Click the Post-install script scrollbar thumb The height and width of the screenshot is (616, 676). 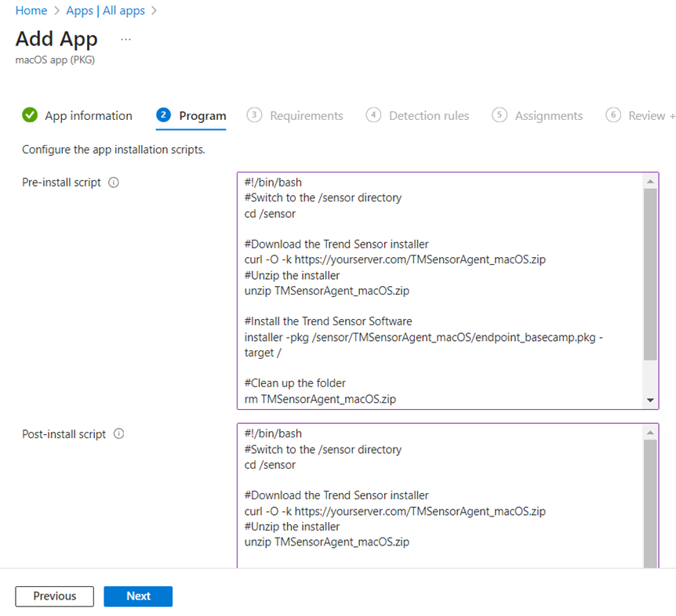[x=650, y=504]
